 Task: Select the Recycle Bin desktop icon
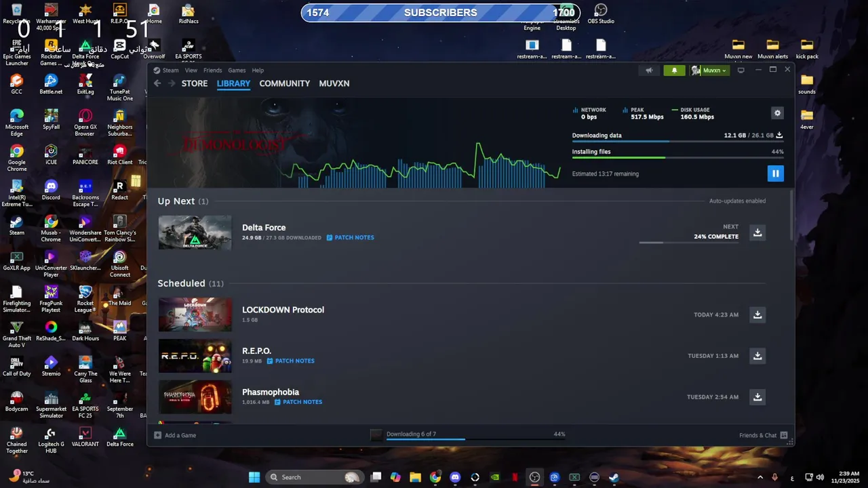click(17, 14)
